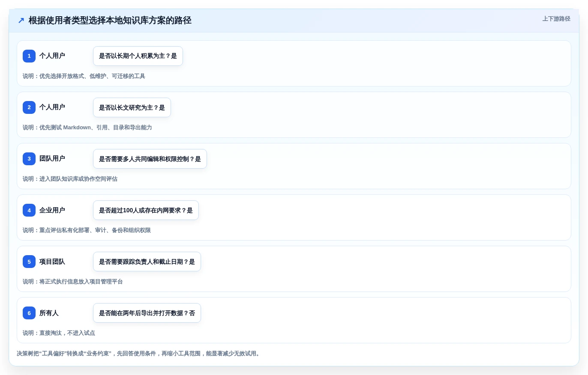Click the step 5 number badge
Viewport: 588px width, 375px height.
pos(29,262)
